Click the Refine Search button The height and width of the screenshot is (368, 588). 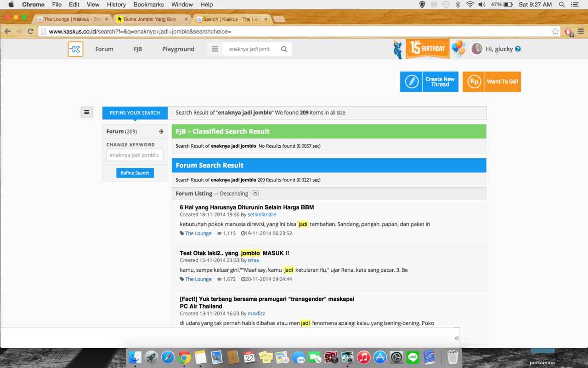click(135, 173)
